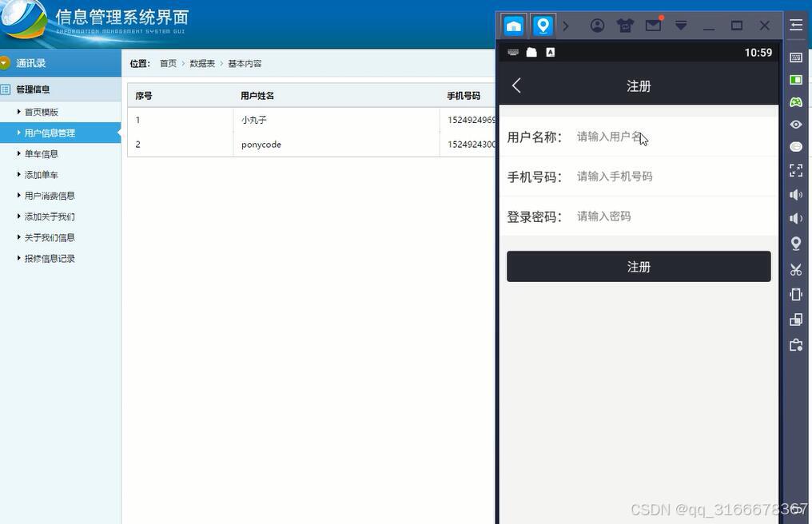Click the round disc icon in sidebar

pyautogui.click(x=796, y=147)
